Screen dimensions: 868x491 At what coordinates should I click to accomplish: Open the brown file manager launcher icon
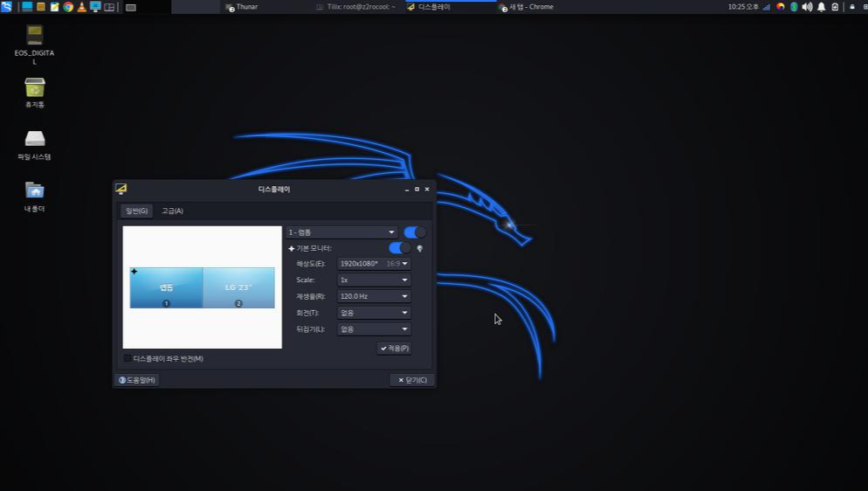[x=41, y=7]
